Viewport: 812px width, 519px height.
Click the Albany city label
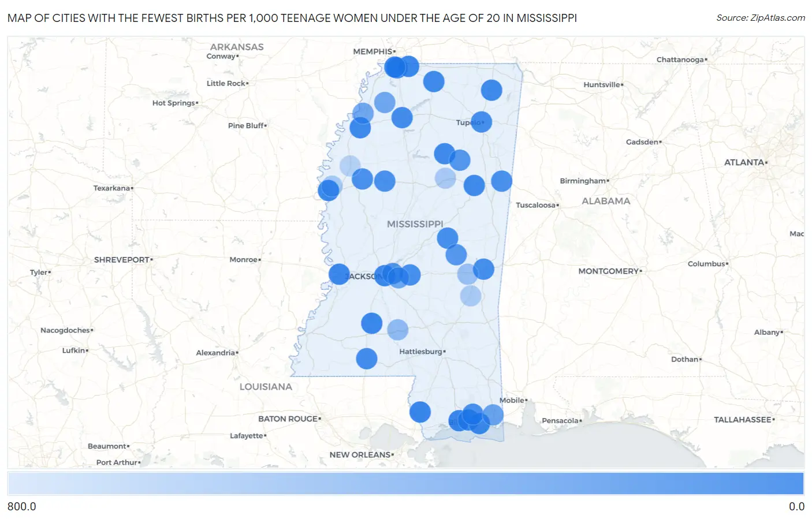click(767, 332)
